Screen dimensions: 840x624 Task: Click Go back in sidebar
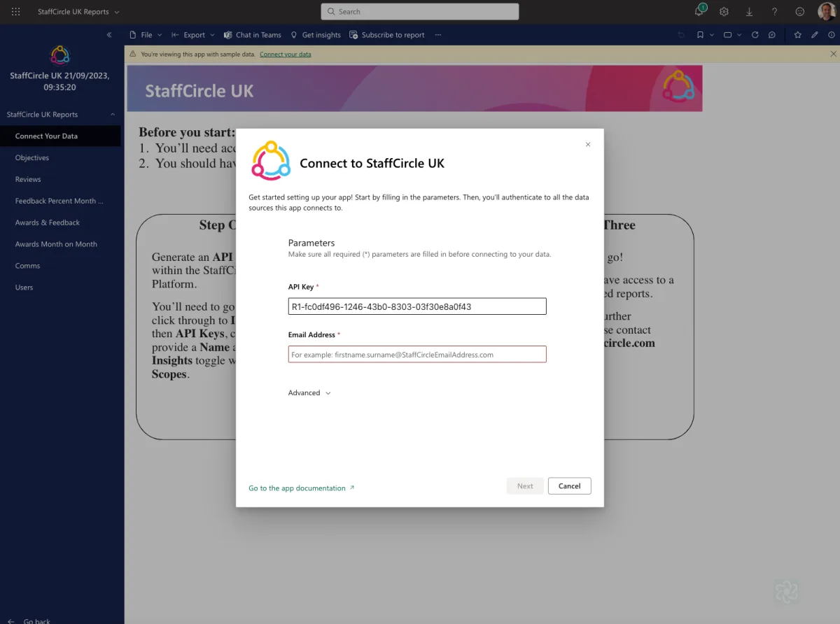click(29, 620)
